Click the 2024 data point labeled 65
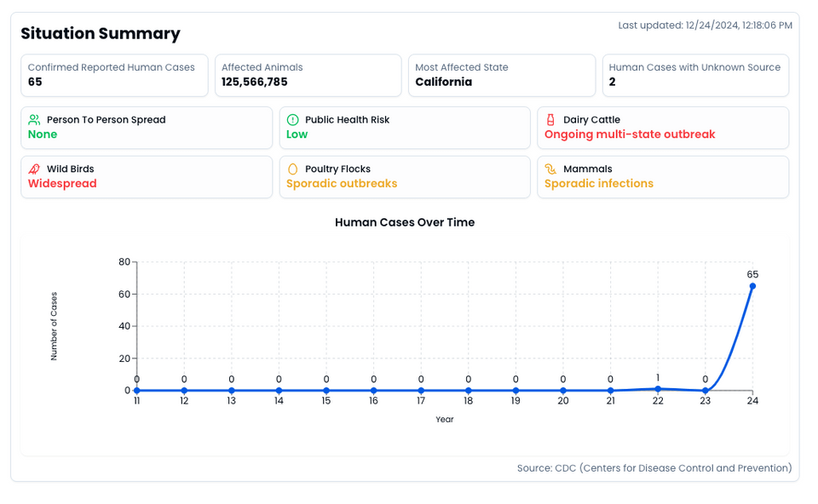 (x=752, y=286)
